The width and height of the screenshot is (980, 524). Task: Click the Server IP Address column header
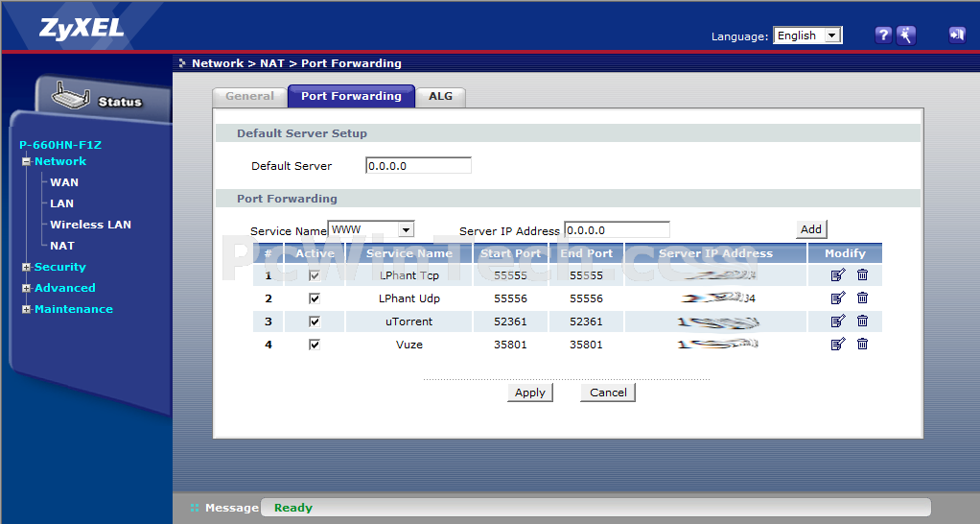[715, 253]
